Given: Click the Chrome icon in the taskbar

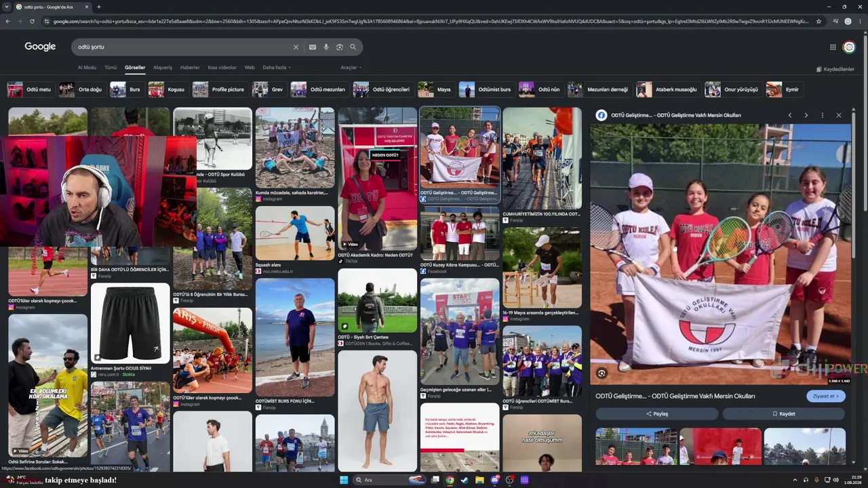Looking at the screenshot, I should (x=450, y=480).
